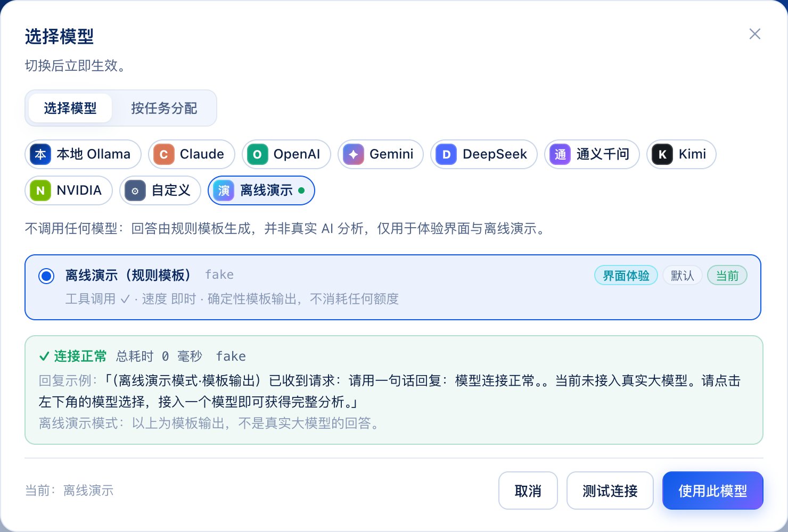Click the 测试连接 button
The height and width of the screenshot is (532, 788).
(610, 491)
